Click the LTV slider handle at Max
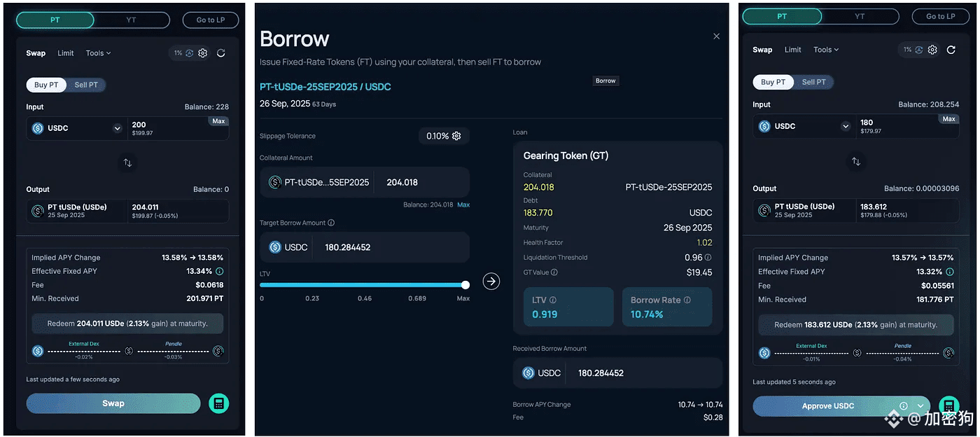 (x=465, y=285)
